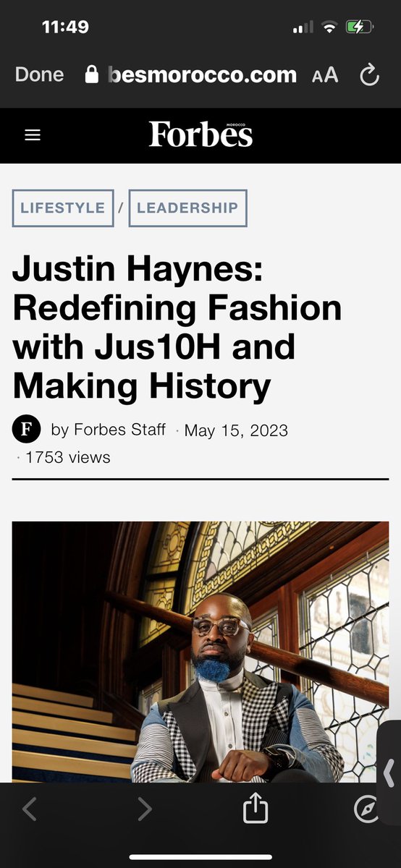Go forward with the right arrow

[x=145, y=809]
